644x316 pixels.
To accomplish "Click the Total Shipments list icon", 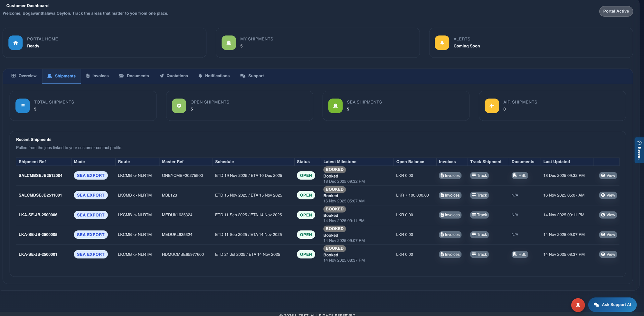I will 23,106.
